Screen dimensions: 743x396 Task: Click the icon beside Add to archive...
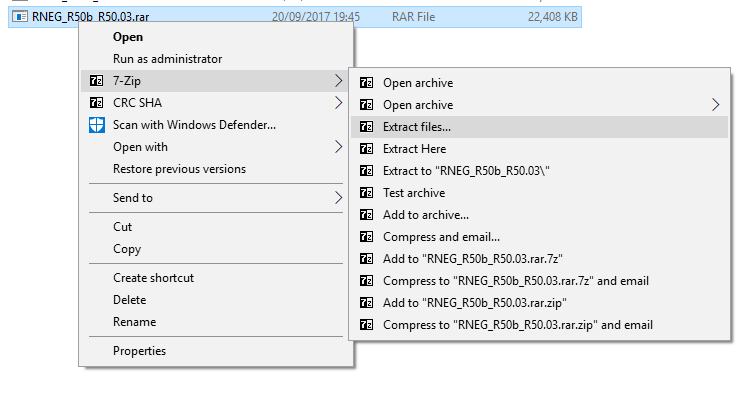[x=366, y=215]
